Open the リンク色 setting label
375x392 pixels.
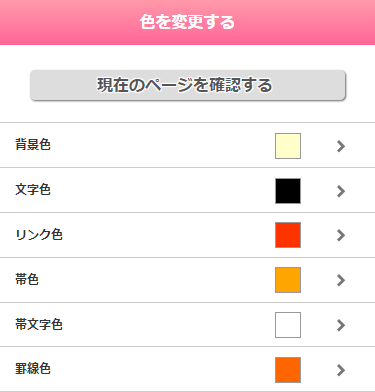click(x=39, y=235)
